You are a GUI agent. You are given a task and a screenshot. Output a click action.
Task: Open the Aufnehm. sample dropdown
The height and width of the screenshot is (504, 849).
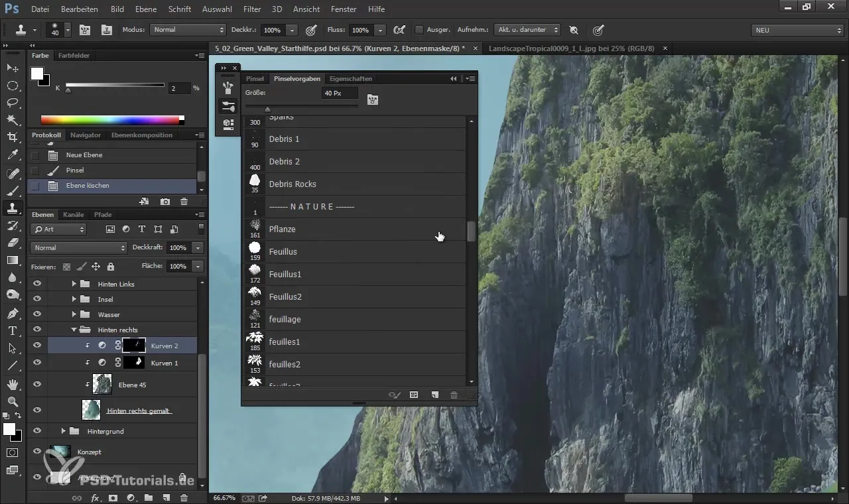tap(527, 30)
